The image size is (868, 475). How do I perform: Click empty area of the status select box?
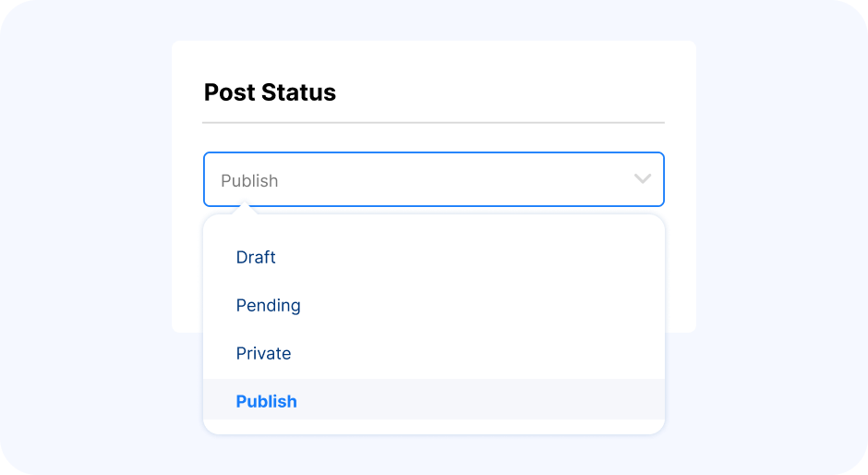point(454,179)
